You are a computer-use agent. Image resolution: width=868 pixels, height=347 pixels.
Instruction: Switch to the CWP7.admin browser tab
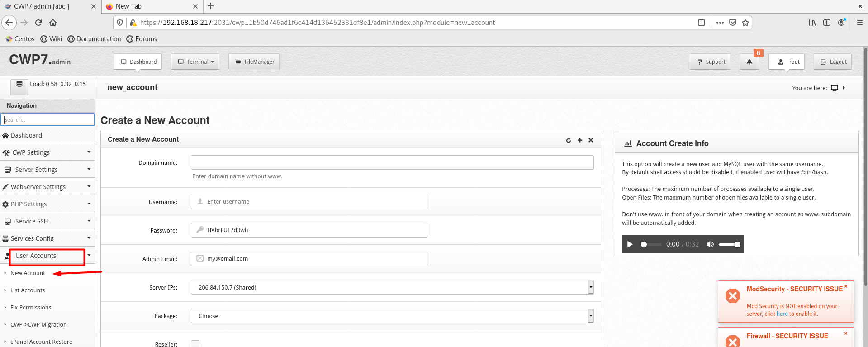(x=50, y=6)
